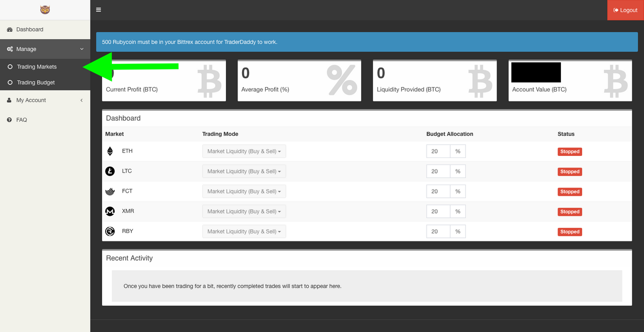Click the Rubycoin RBY coin icon
Screen dimensions: 644x332
110,231
